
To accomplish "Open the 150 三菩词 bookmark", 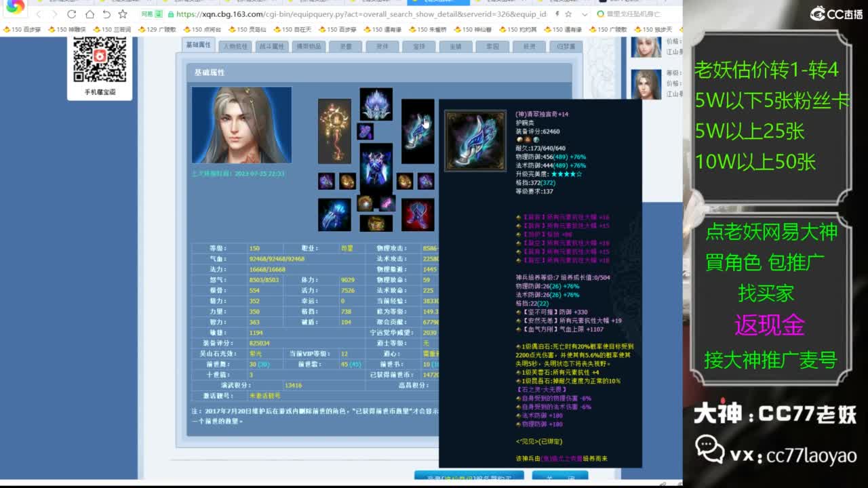I will coord(112,29).
